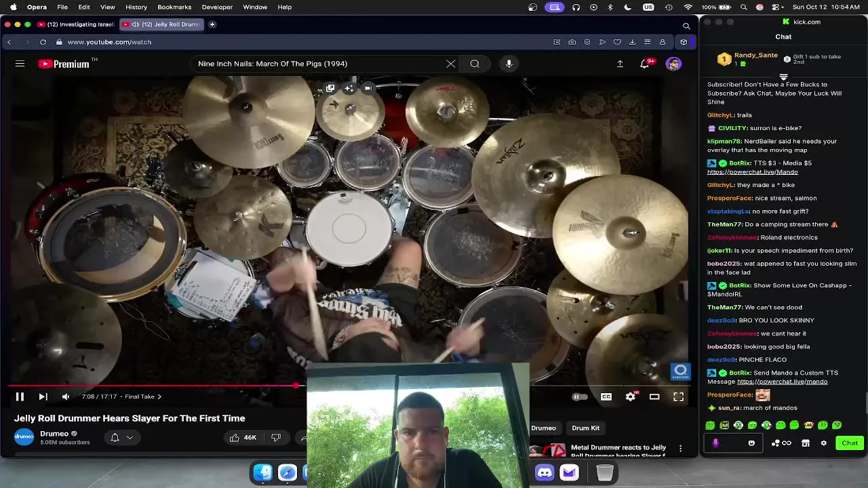Open the Developer menu

pos(217,7)
